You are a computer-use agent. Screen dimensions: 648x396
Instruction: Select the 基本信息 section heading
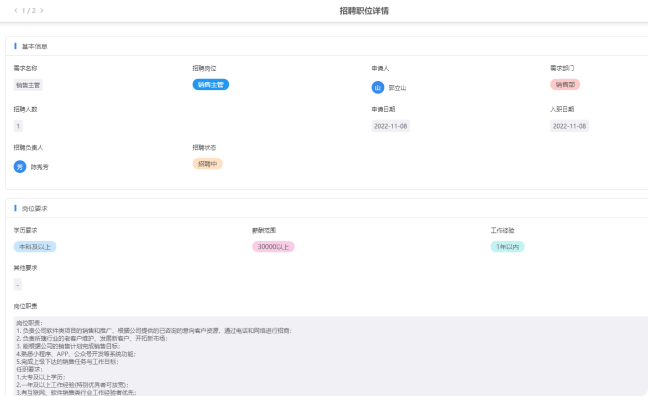tap(35, 46)
